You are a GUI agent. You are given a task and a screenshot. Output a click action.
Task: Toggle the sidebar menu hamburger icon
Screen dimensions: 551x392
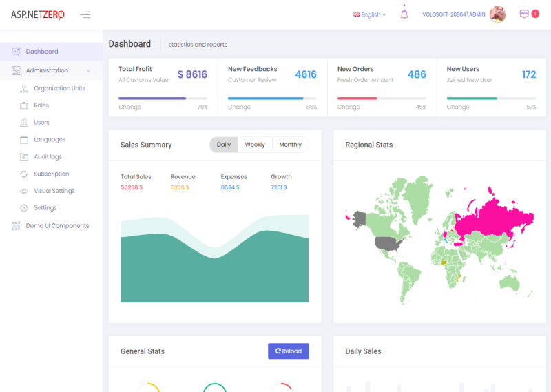pyautogui.click(x=85, y=14)
